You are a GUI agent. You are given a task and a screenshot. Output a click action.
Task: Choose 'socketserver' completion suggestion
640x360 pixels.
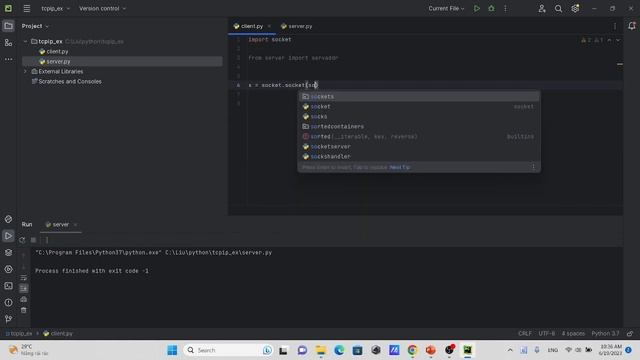(x=419, y=147)
